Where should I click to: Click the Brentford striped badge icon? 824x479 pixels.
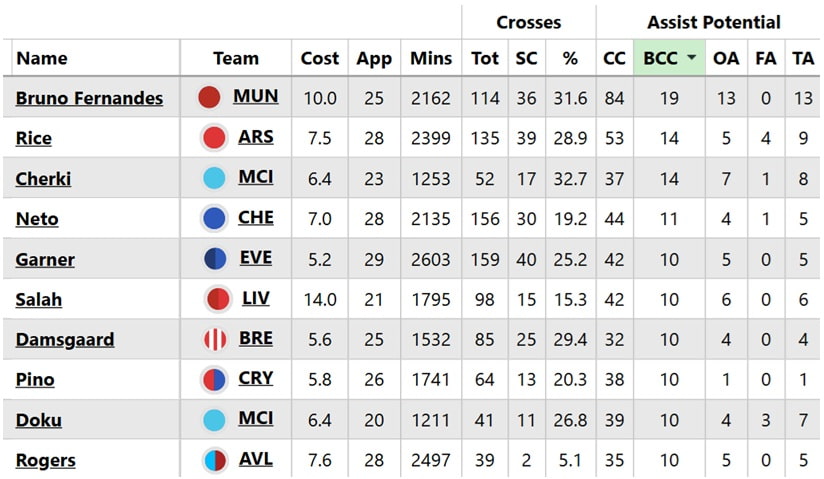214,339
